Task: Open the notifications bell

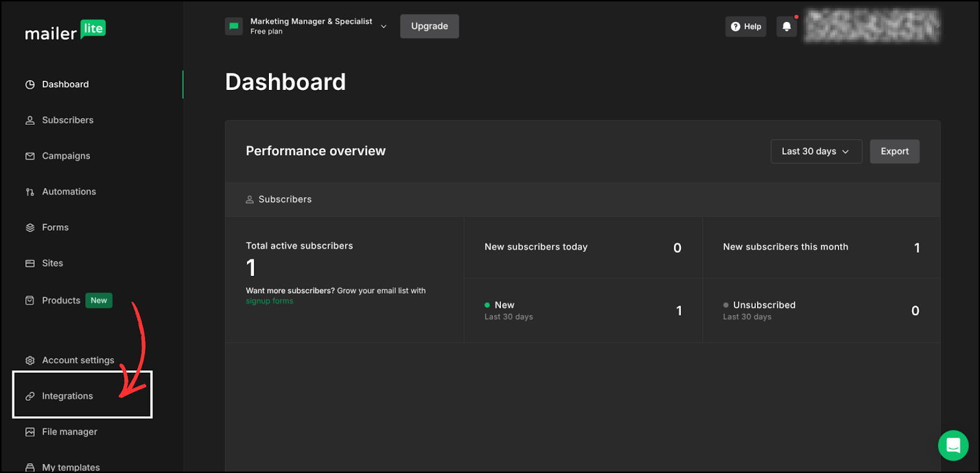Action: tap(787, 26)
